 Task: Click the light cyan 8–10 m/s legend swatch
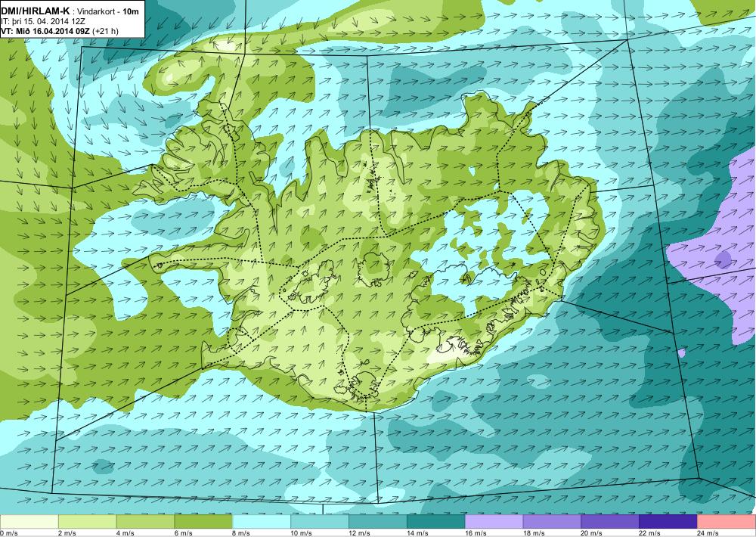coord(262,522)
